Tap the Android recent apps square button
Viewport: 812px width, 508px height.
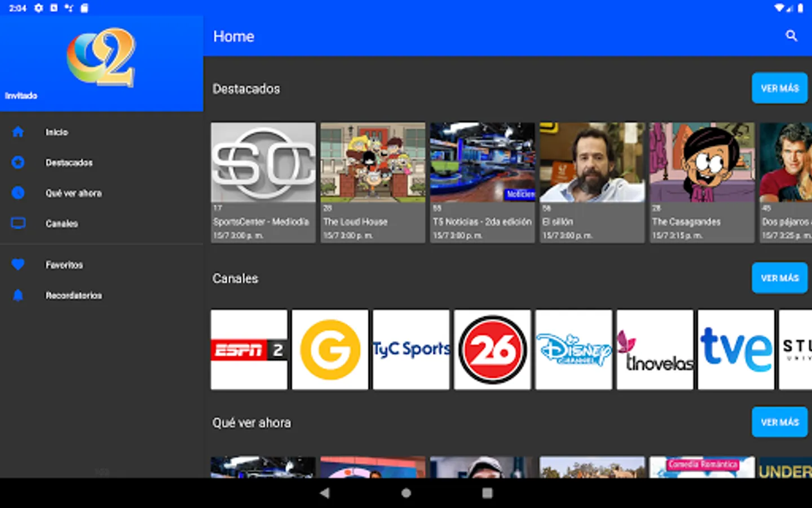click(x=487, y=493)
